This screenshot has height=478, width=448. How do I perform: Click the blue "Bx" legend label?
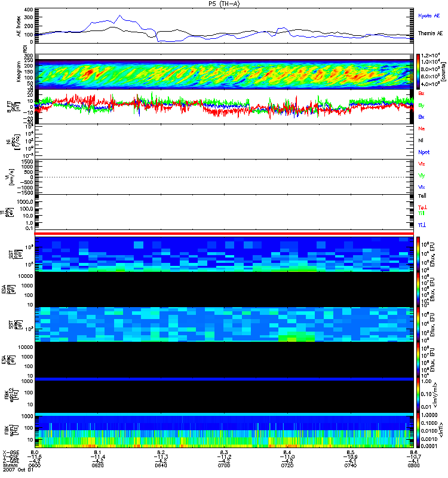(x=421, y=117)
